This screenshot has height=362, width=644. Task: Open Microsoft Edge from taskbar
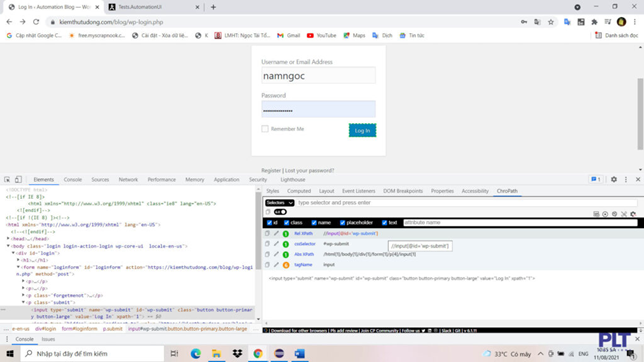[x=196, y=354]
